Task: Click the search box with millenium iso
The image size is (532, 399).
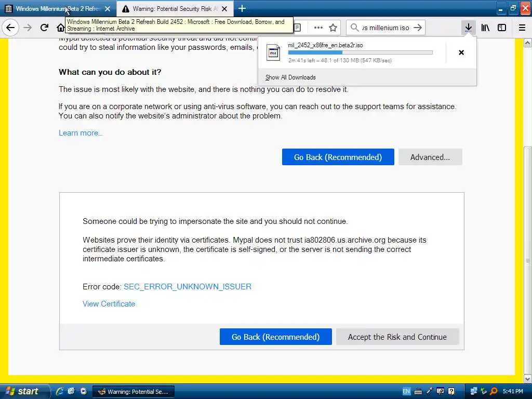Action: pos(385,28)
